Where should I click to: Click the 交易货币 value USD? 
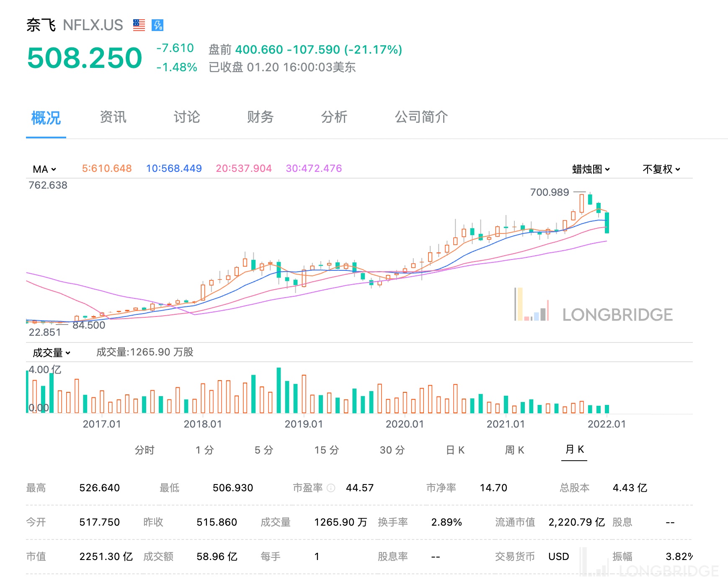coord(559,557)
